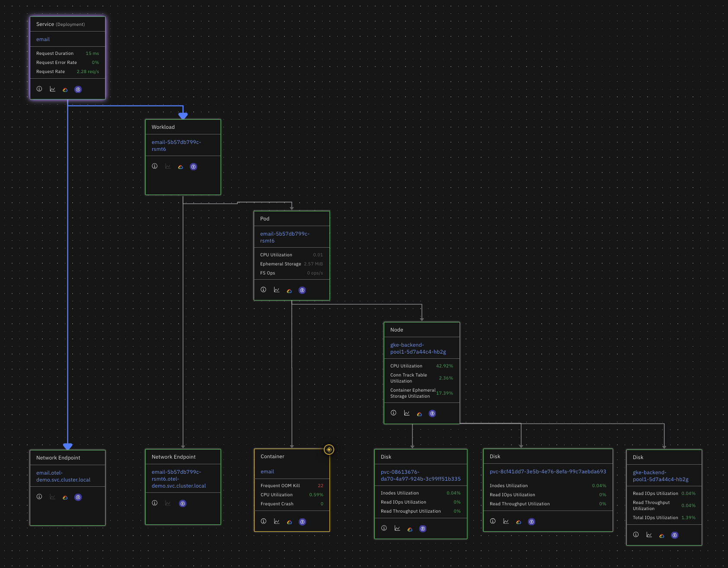The height and width of the screenshot is (568, 728).
Task: Open email-5b57db799c-rsmt6.otel-demo endpoint link
Action: pos(179,479)
